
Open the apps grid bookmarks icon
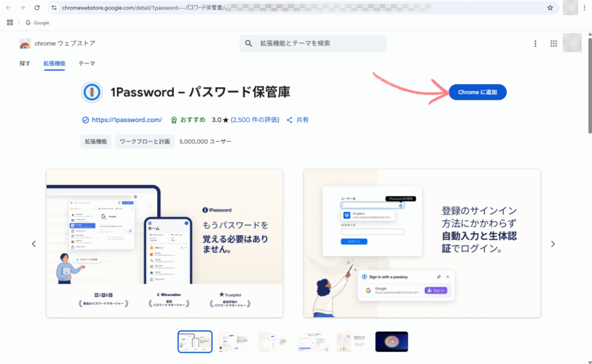click(x=10, y=23)
